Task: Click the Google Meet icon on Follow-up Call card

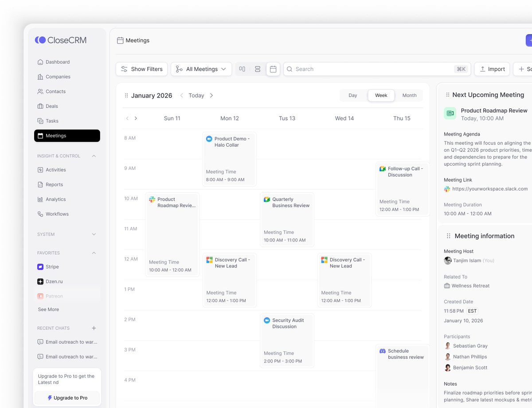Action: coord(383,169)
